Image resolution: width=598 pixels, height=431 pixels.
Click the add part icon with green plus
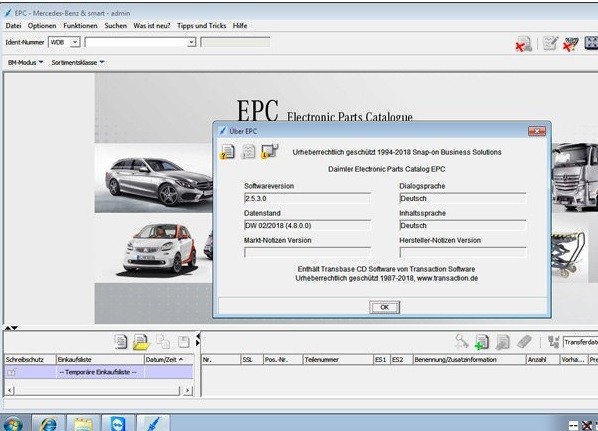pyautogui.click(x=482, y=342)
